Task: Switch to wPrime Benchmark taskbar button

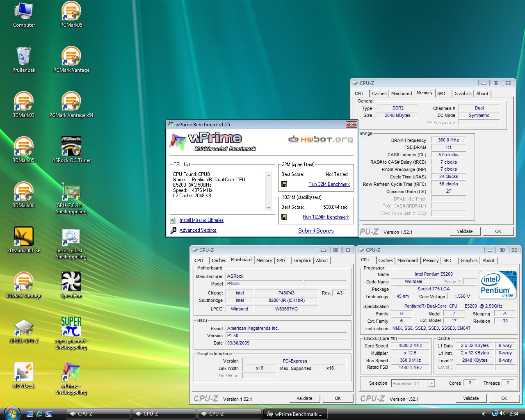Action: point(295,414)
